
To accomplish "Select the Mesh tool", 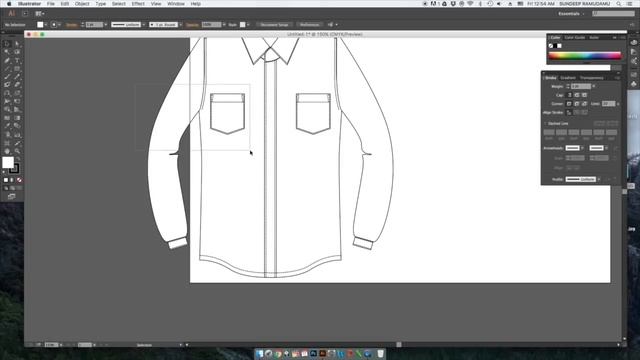I will point(7,118).
